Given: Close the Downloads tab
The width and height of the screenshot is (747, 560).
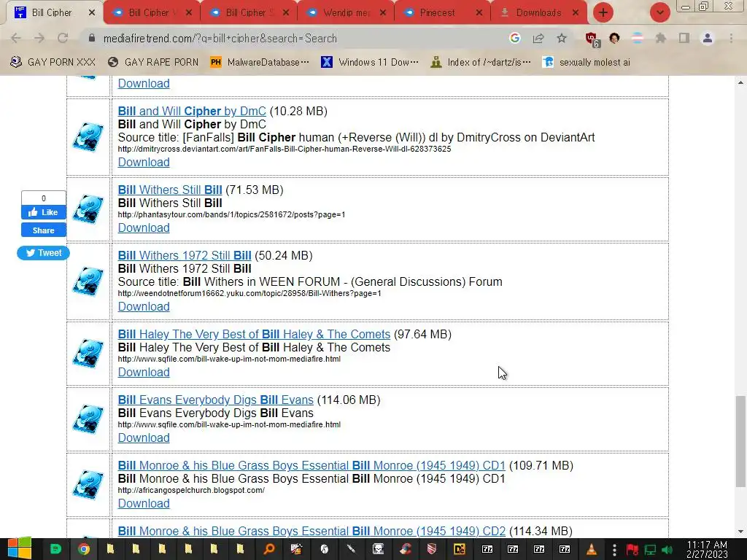Looking at the screenshot, I should coord(576,13).
